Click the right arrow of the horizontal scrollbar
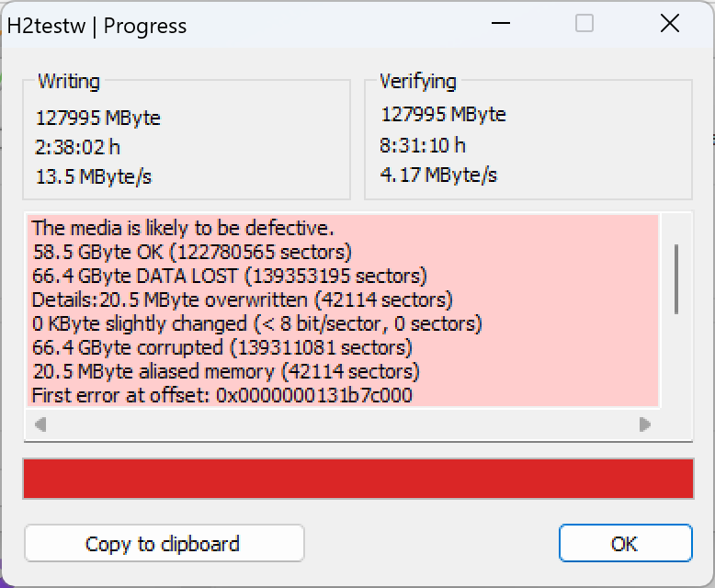The height and width of the screenshot is (588, 715). [645, 424]
